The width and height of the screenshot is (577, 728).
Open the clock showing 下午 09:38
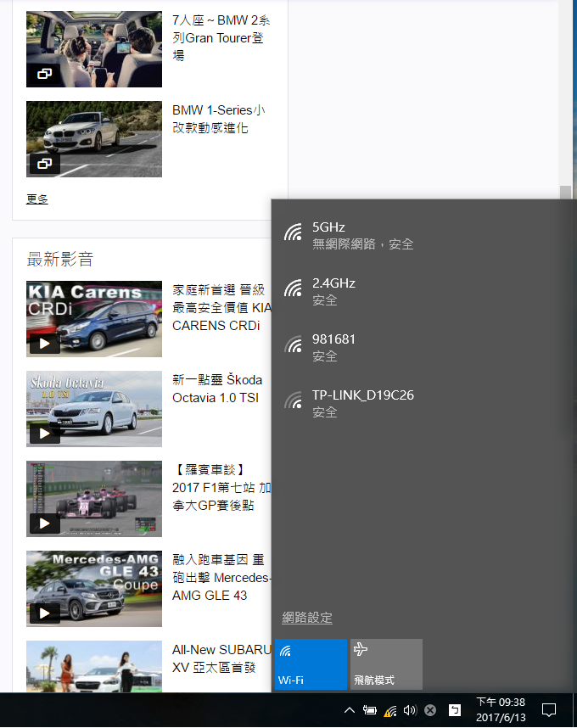point(501,710)
